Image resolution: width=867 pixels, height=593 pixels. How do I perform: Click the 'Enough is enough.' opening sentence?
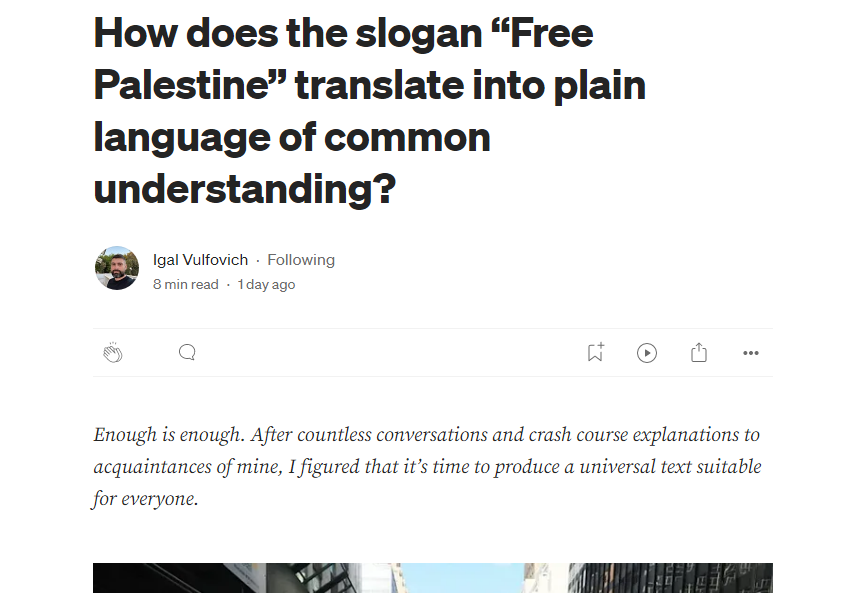click(x=169, y=435)
